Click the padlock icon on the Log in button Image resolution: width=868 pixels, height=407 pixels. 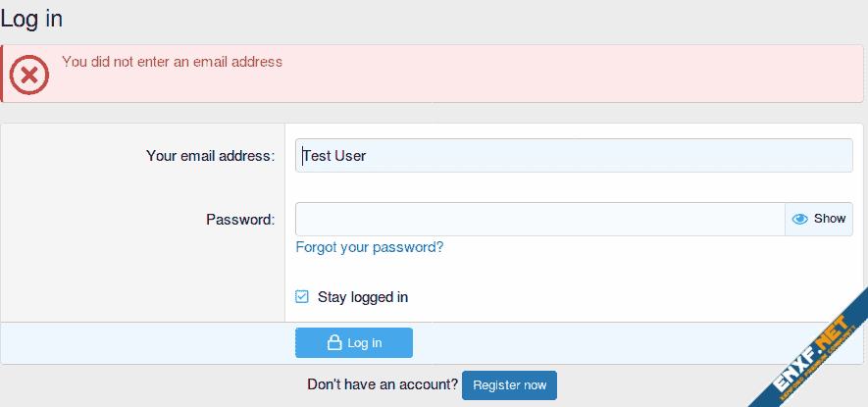click(334, 343)
